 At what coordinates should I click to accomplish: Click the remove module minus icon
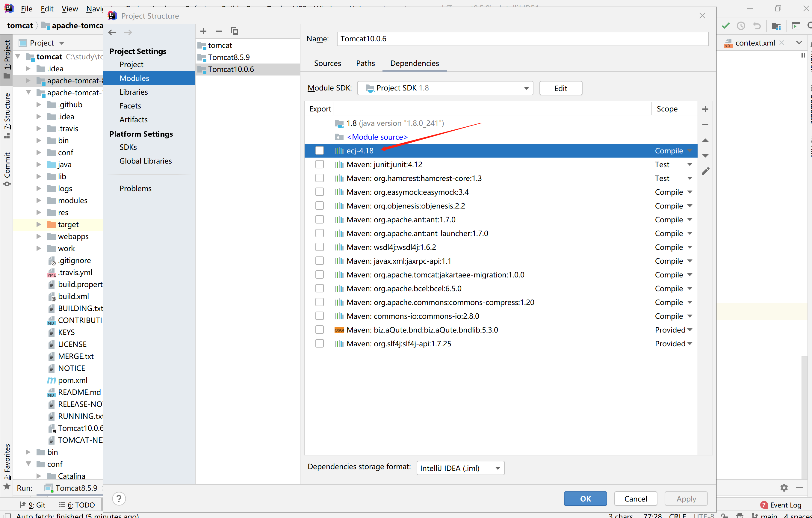tap(219, 31)
